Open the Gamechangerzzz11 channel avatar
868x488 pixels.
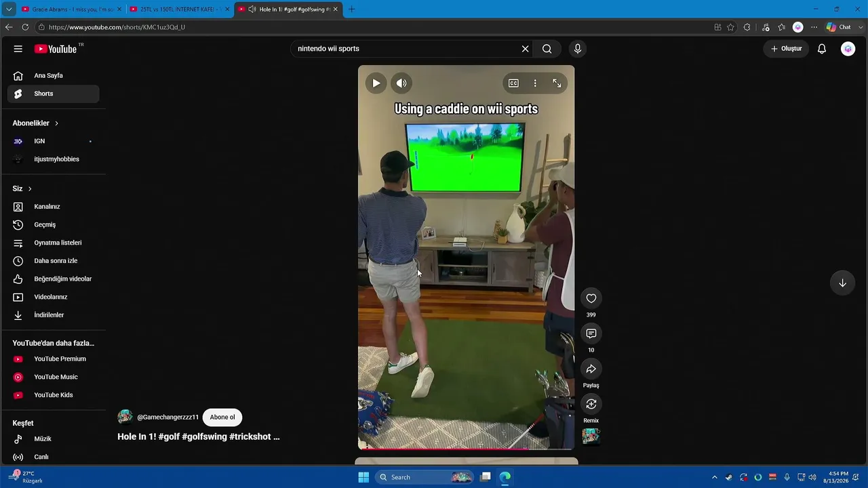pyautogui.click(x=125, y=417)
